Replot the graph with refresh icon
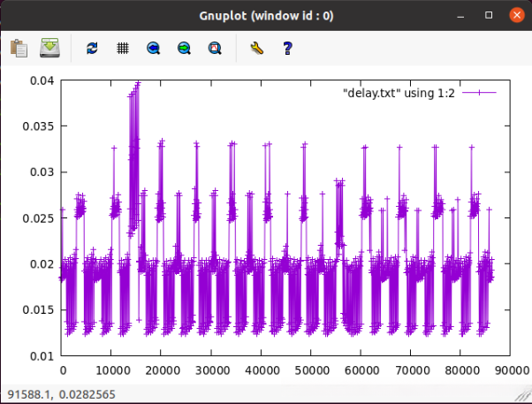The height and width of the screenshot is (404, 532). (x=92, y=49)
